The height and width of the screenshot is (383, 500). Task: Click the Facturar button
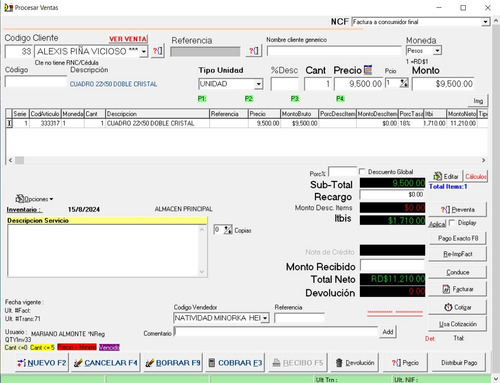[457, 289]
